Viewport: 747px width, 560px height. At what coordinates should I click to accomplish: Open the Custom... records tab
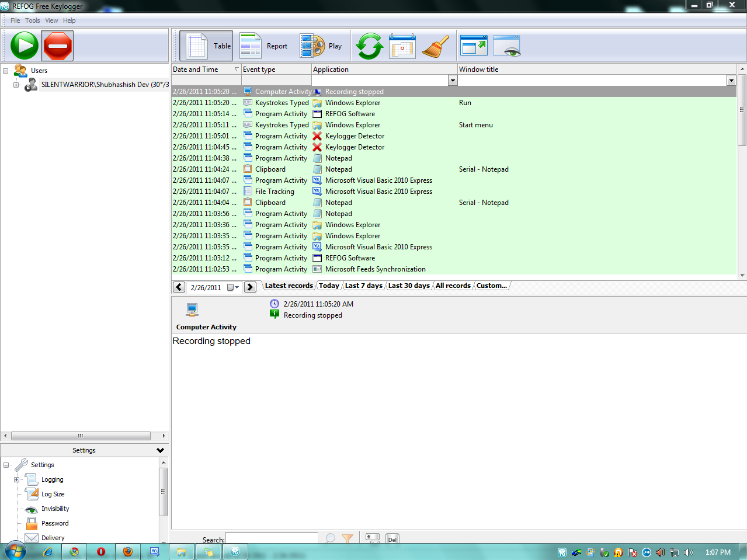click(x=492, y=286)
